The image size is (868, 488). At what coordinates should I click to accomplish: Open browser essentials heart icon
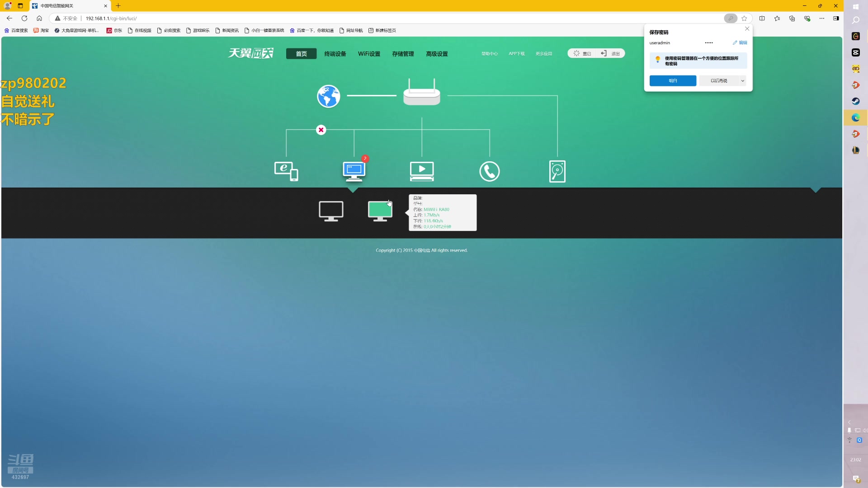click(807, 19)
